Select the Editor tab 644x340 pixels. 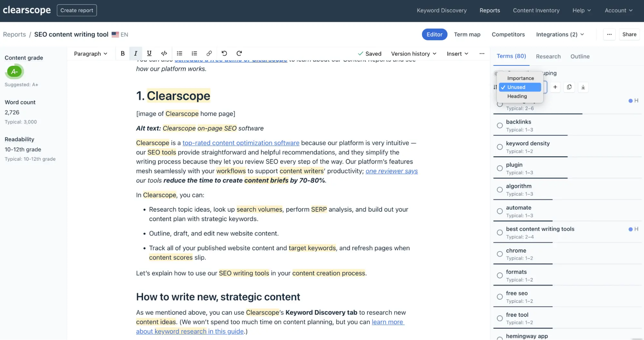pos(435,34)
